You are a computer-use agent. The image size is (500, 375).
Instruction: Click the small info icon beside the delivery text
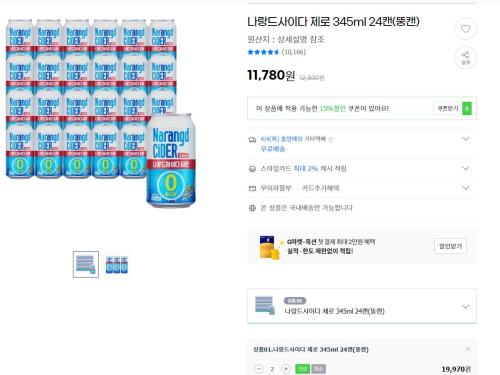(331, 140)
